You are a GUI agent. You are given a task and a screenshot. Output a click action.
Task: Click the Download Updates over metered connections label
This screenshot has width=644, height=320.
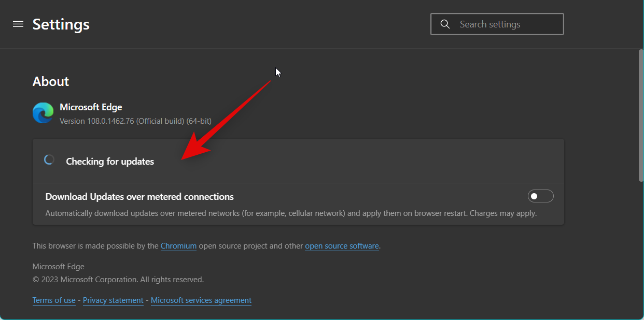pyautogui.click(x=139, y=196)
